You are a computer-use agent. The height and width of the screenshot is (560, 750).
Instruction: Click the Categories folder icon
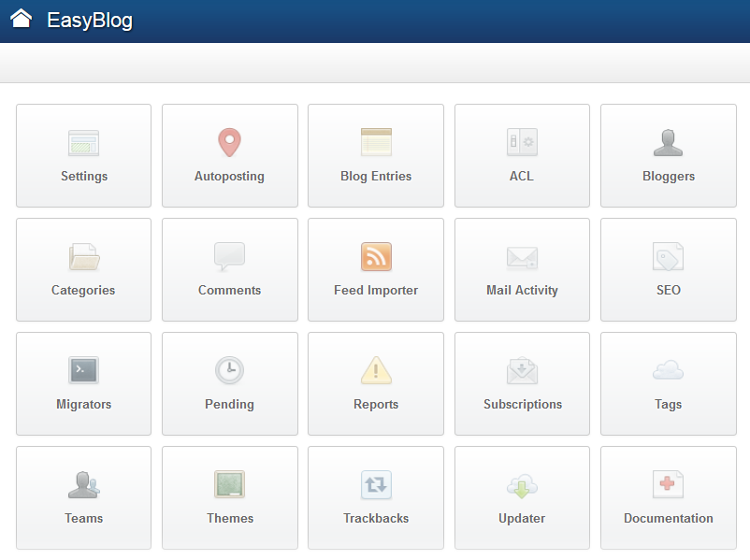pyautogui.click(x=84, y=256)
